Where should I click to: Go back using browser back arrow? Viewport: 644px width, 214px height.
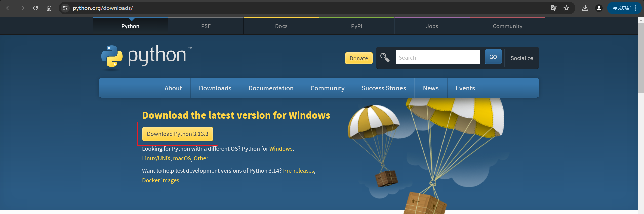coord(8,8)
